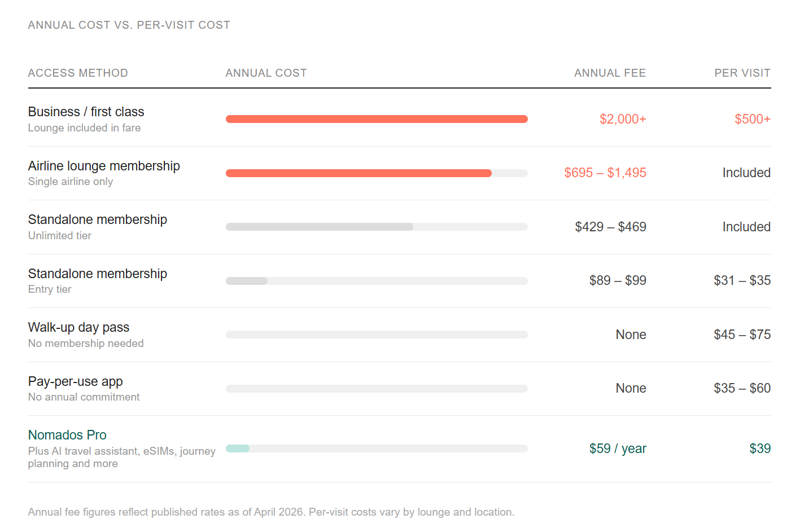The height and width of the screenshot is (532, 800).
Task: Click the Nomados Pro teal cost bar
Action: [238, 449]
